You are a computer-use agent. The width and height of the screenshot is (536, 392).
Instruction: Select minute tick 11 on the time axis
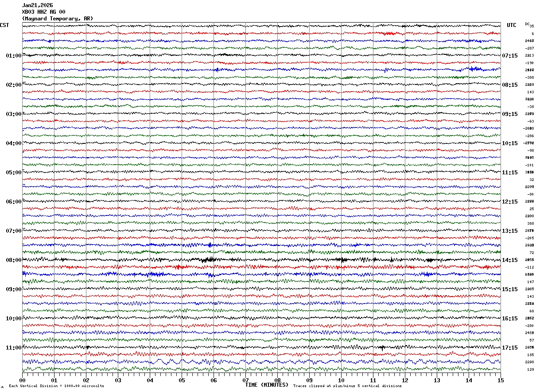pos(373,380)
